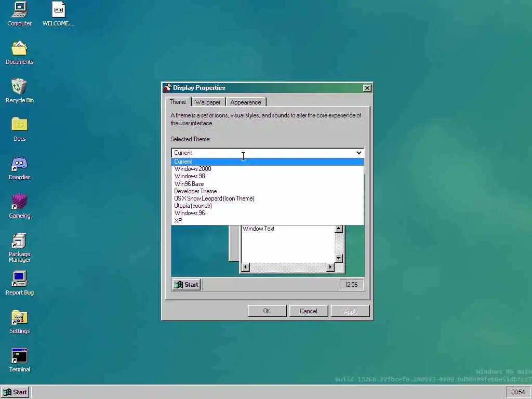Choose Current in the theme list
The width and height of the screenshot is (532, 399).
tap(268, 162)
